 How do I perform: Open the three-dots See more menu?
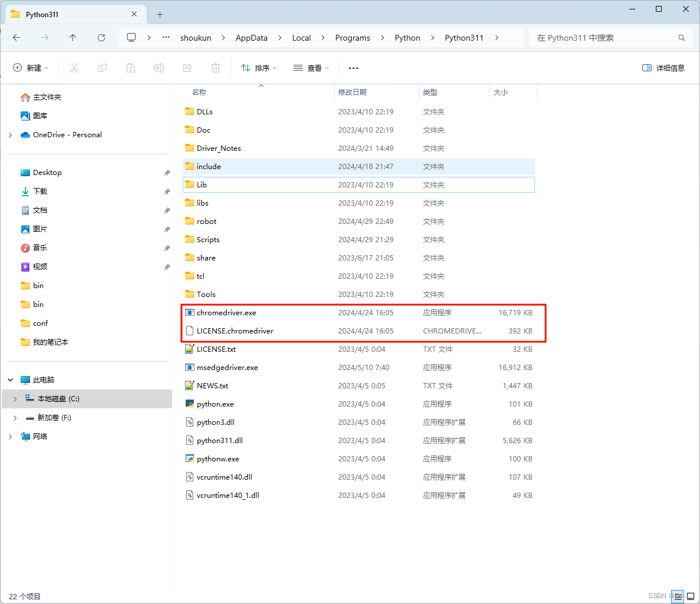pyautogui.click(x=353, y=68)
